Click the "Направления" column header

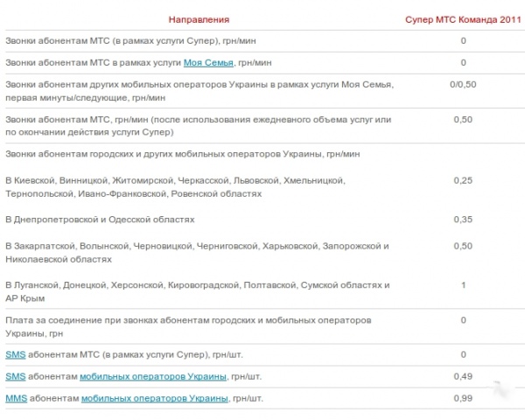199,18
